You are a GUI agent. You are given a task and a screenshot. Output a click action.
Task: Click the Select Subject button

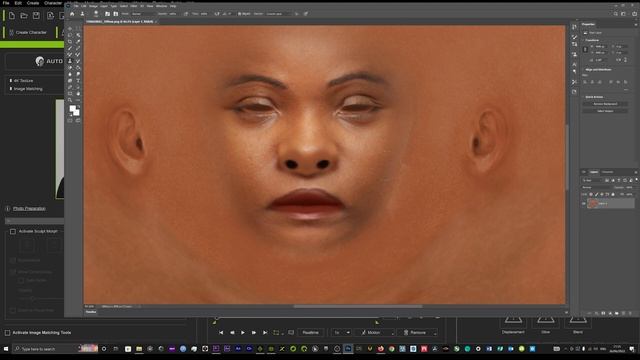click(605, 111)
